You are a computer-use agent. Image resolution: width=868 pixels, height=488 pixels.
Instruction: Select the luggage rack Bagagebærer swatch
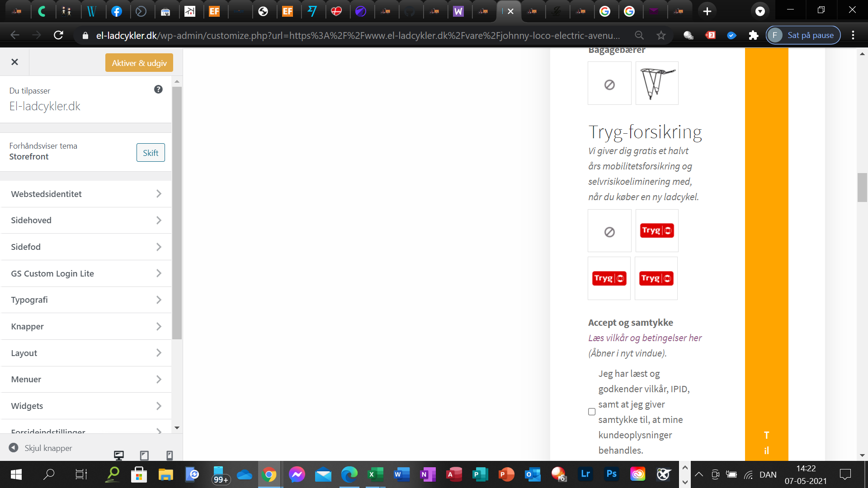coord(657,84)
